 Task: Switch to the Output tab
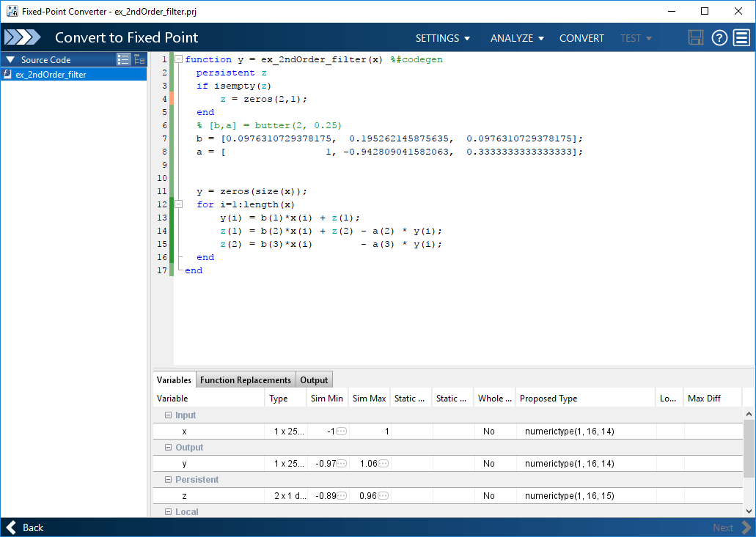314,380
